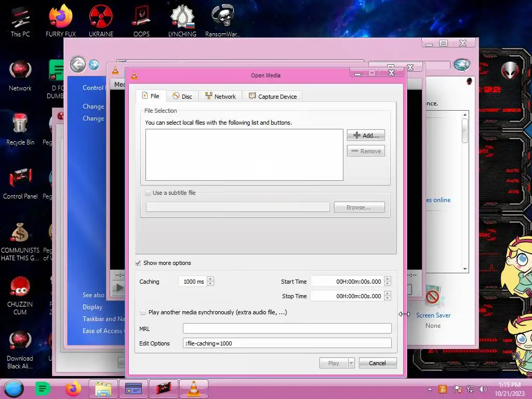Click the Browse... subtitle button
Screen dimensions: 532x399
pyautogui.click(x=360, y=207)
